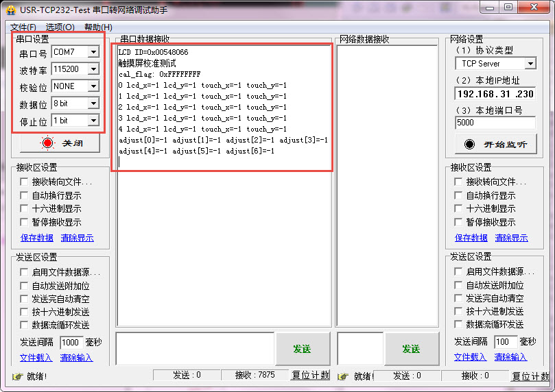This screenshot has height=392, width=555.
Task: Open the TCP Server protocol type dropdown
Action: tap(530, 64)
